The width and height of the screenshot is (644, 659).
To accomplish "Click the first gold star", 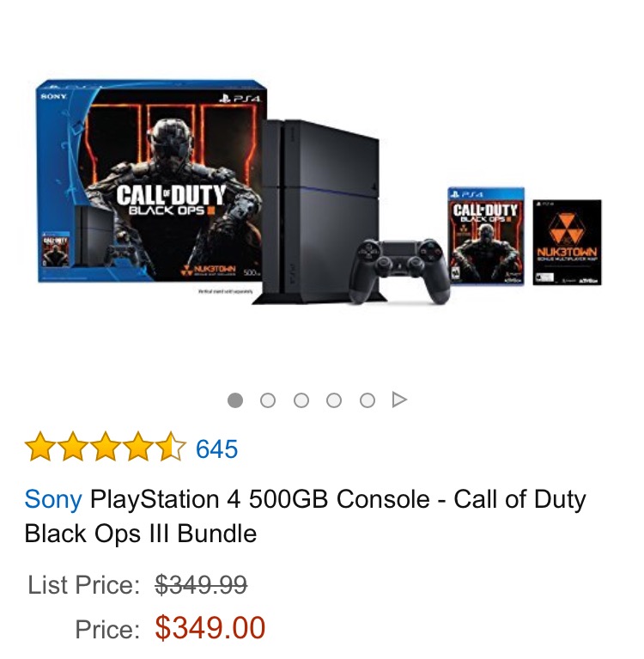I will click(39, 446).
